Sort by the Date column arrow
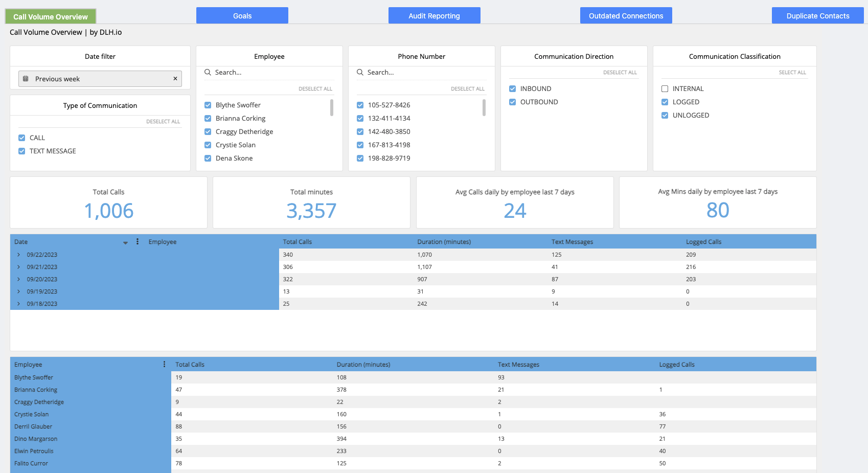Screen dimensions: 868x473 (x=125, y=242)
